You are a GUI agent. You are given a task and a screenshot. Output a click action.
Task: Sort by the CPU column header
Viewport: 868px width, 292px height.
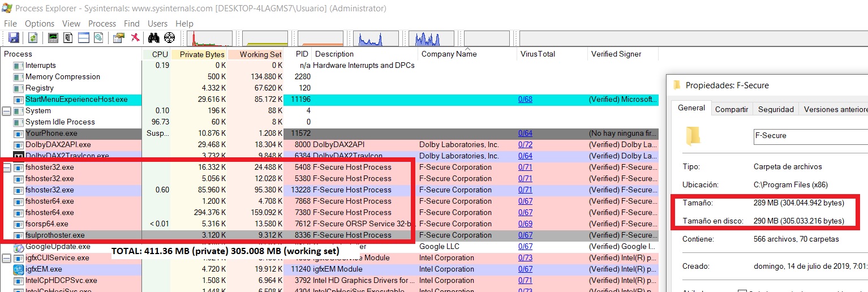coord(156,54)
